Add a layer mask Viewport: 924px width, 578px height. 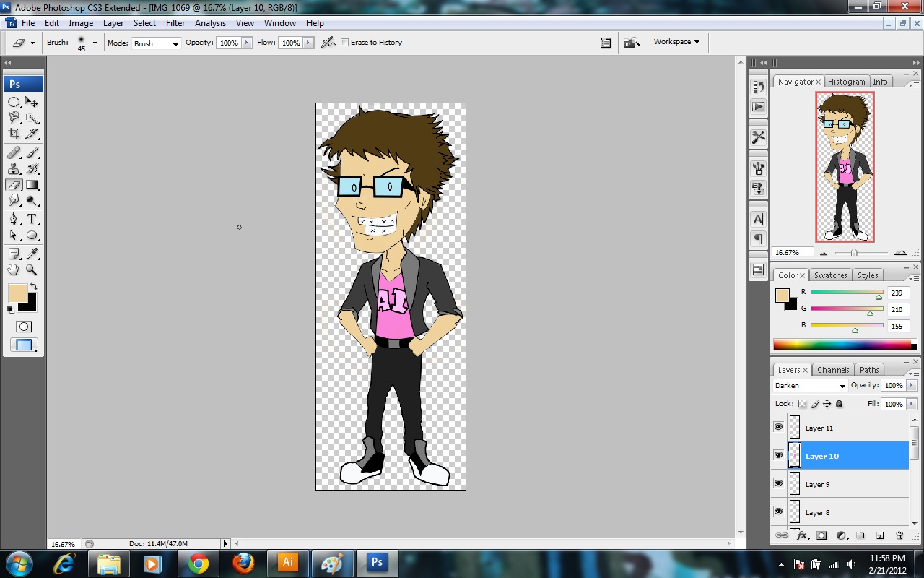[821, 536]
